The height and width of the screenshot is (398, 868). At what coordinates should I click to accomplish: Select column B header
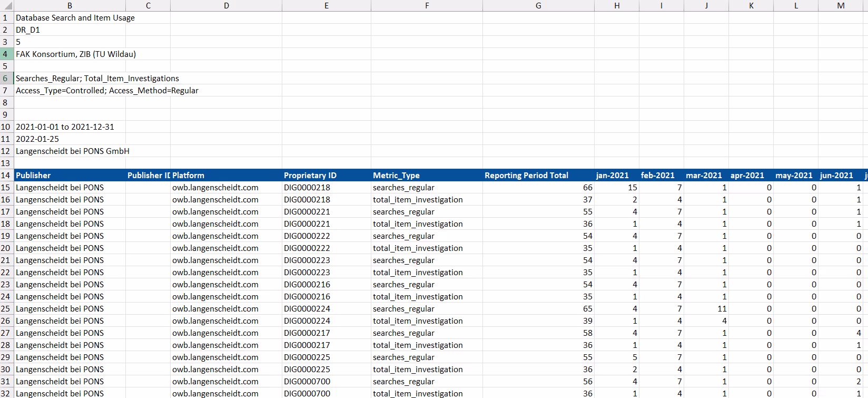[70, 6]
